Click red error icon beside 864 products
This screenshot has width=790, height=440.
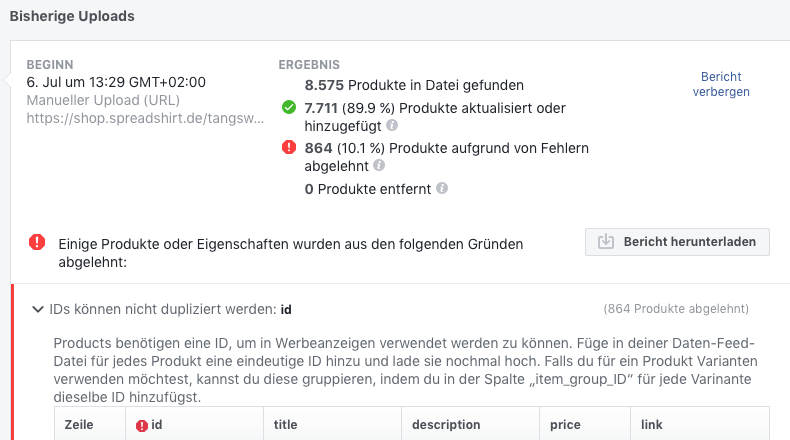click(x=288, y=148)
